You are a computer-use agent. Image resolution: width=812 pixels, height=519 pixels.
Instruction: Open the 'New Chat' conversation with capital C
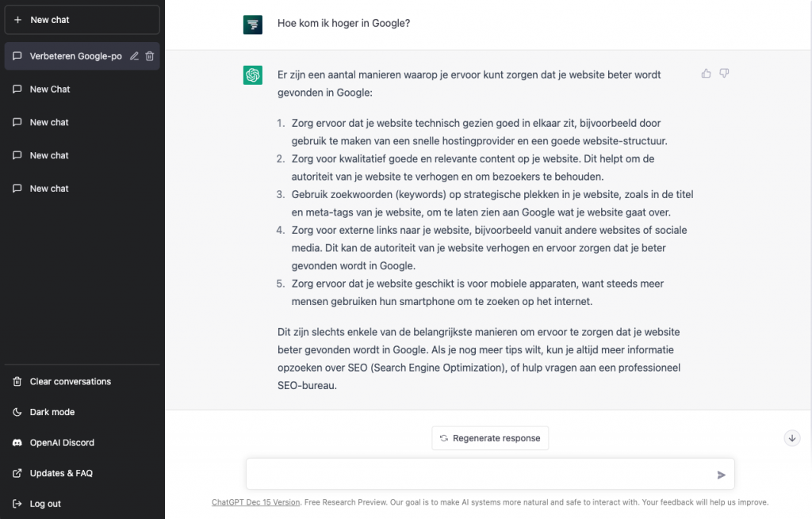(x=82, y=89)
